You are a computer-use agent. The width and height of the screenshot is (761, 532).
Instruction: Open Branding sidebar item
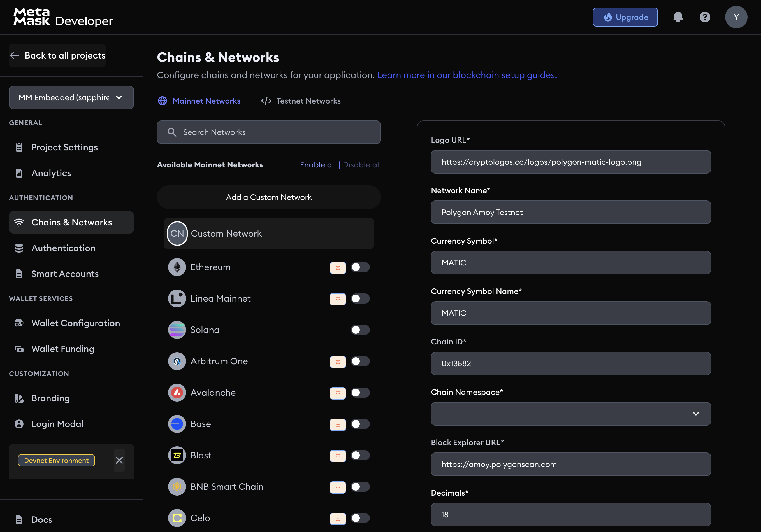(x=71, y=398)
